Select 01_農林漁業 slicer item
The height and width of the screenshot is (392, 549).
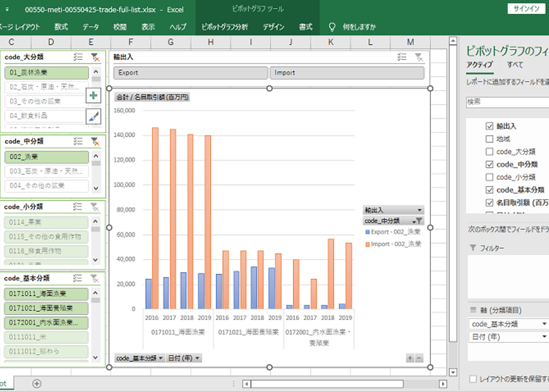click(46, 72)
